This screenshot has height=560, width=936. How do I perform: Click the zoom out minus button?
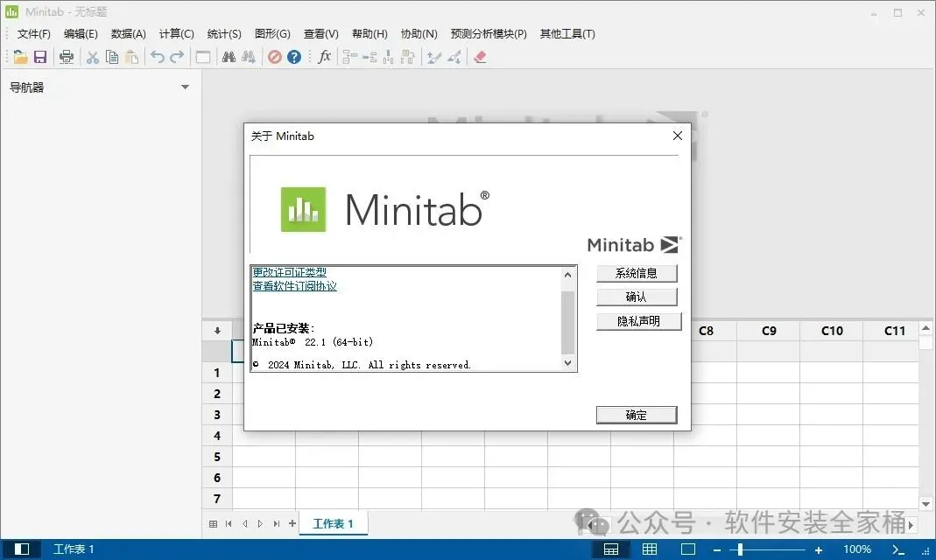[717, 549]
